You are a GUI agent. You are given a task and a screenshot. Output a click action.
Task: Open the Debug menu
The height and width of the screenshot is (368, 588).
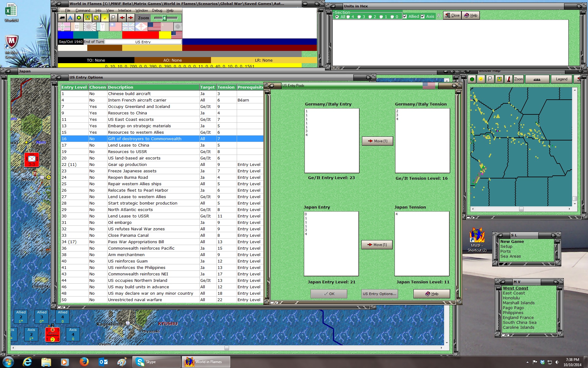tap(157, 10)
